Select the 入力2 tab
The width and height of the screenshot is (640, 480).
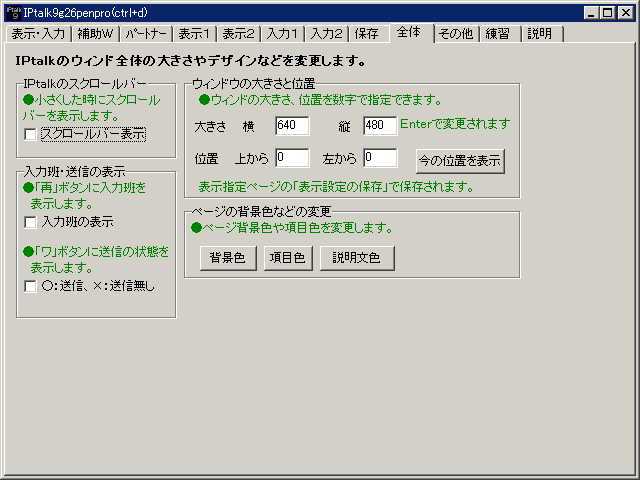point(327,34)
